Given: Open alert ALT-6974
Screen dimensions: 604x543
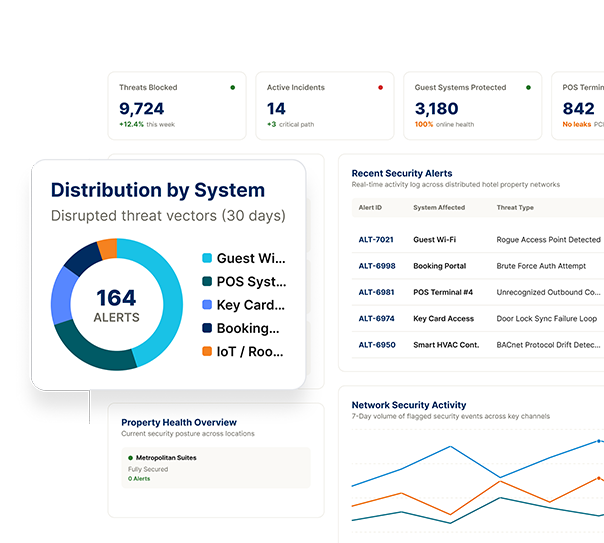Looking at the screenshot, I should (x=376, y=318).
